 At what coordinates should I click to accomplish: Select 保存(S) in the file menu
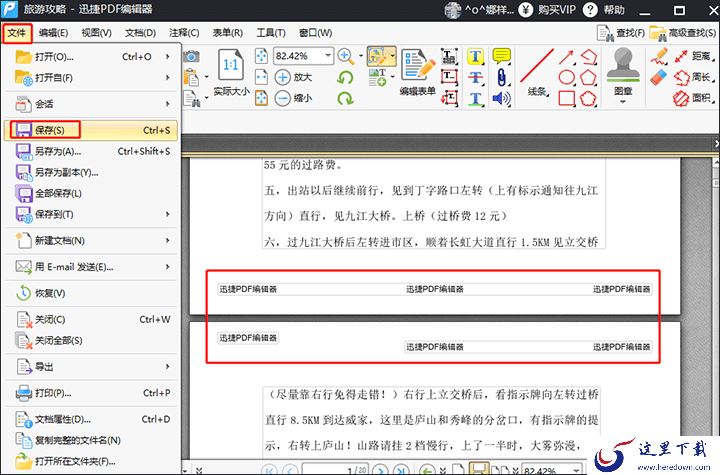92,130
